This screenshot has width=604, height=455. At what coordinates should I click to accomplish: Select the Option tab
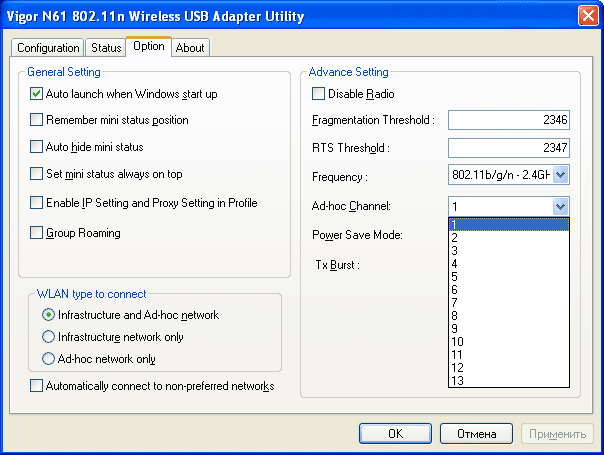[149, 46]
